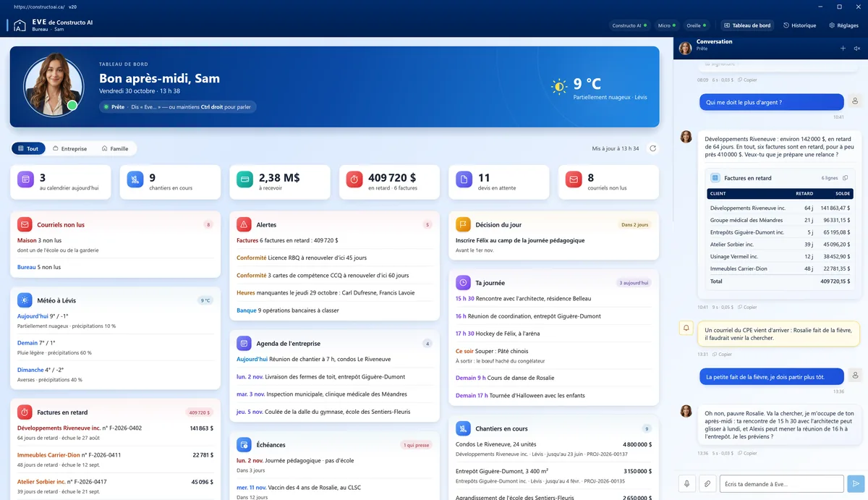Copy the CPE notification message at 13:31
Screen dimensions: 868x500
point(723,355)
